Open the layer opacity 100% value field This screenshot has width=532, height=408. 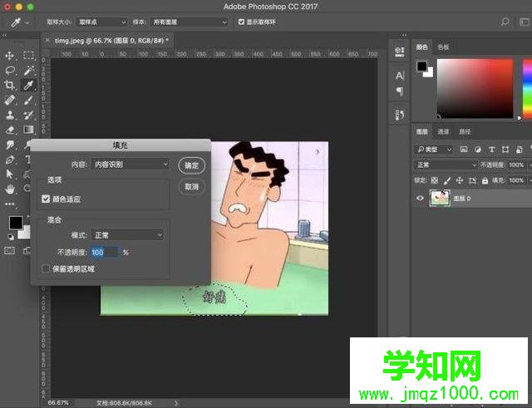click(x=516, y=165)
